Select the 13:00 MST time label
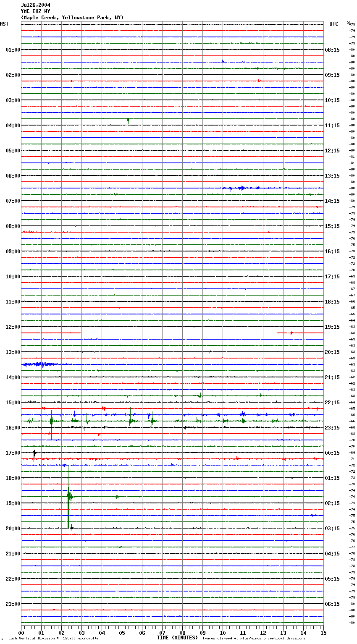The image size is (357, 644). (13, 352)
